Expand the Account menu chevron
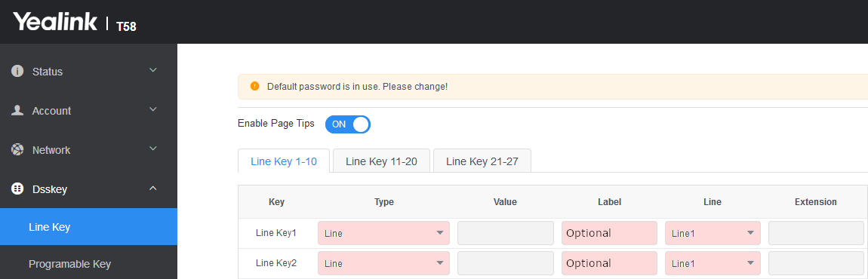This screenshot has height=279, width=868. point(153,109)
